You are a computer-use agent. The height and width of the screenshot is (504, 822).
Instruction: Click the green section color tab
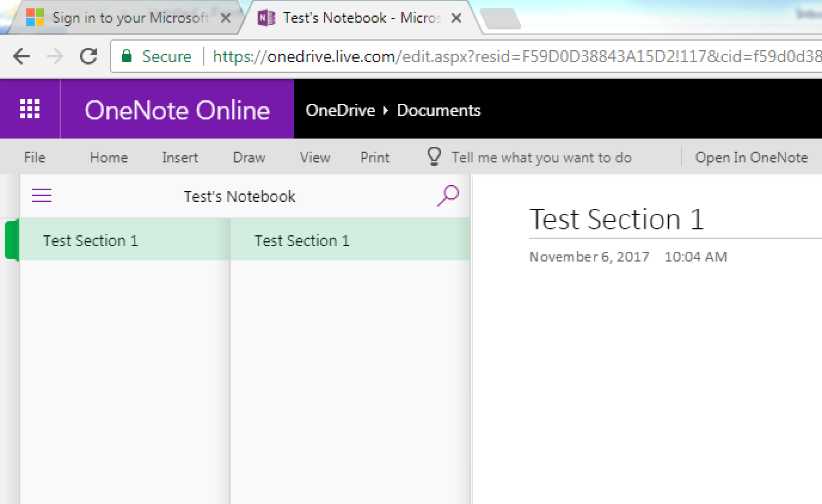click(12, 239)
